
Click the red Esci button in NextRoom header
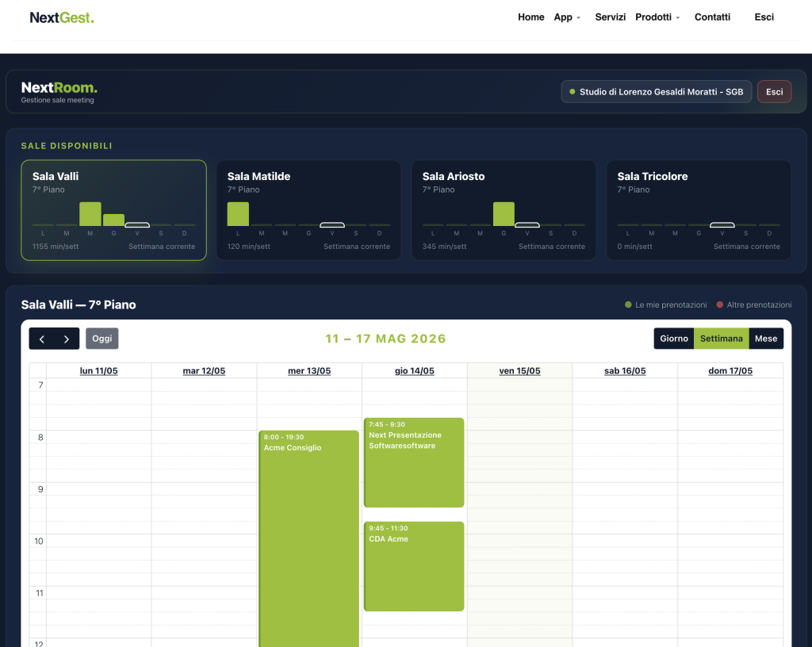coord(774,92)
